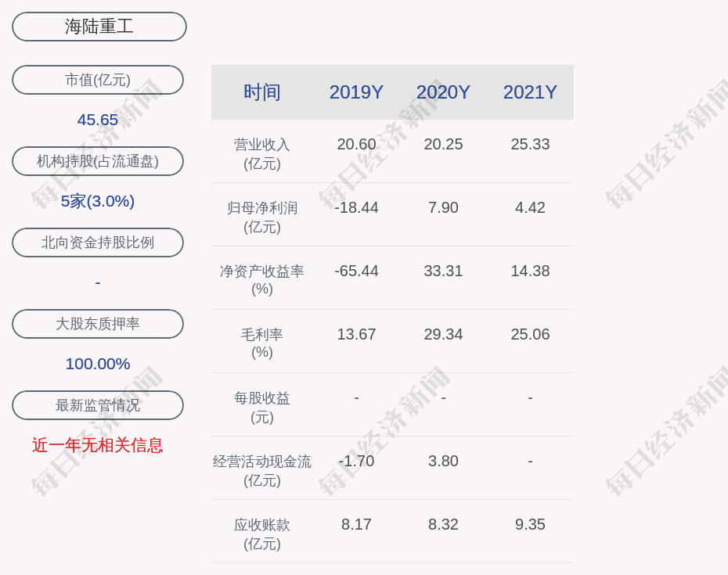Click the receivables value 8.32
The image size is (728, 575).
click(x=443, y=524)
